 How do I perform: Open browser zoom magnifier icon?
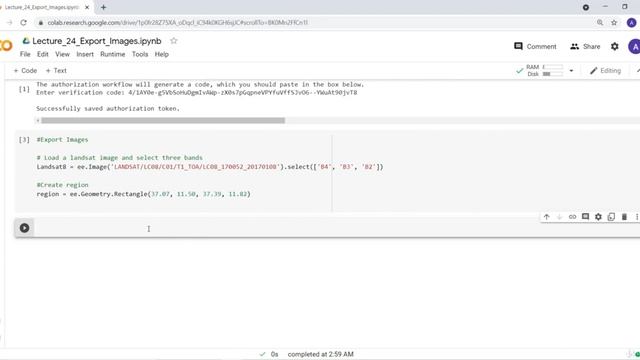tap(600, 23)
